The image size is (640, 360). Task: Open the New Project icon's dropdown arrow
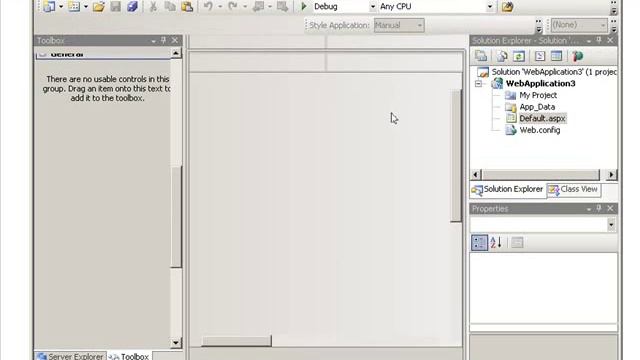click(61, 7)
